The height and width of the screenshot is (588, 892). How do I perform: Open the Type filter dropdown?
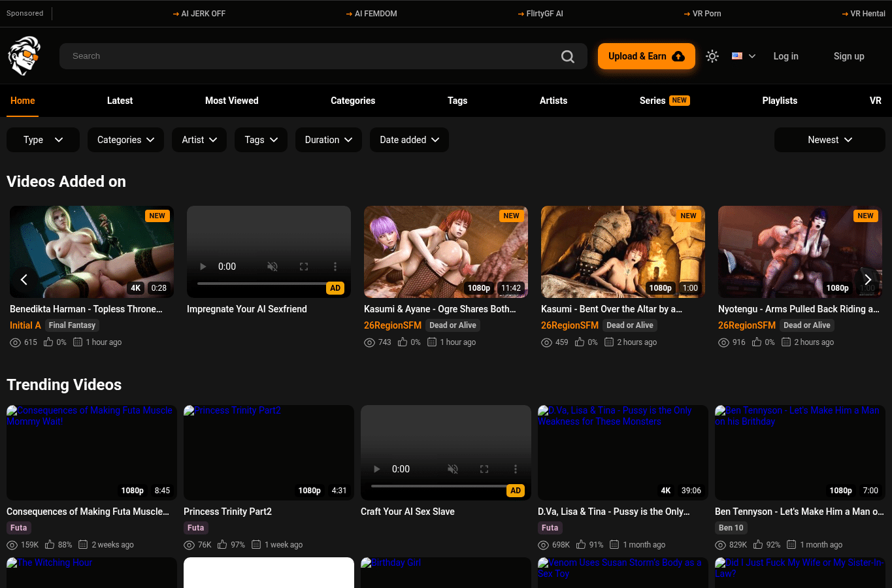point(43,140)
